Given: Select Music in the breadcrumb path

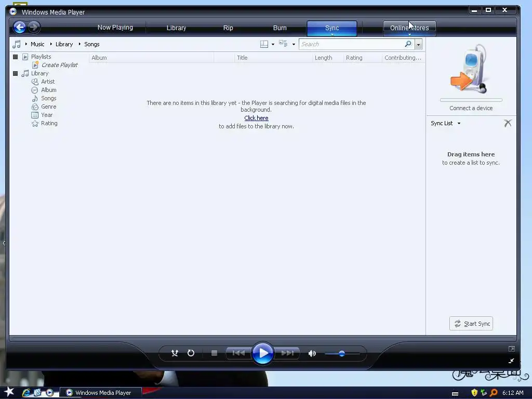Looking at the screenshot, I should point(37,44).
